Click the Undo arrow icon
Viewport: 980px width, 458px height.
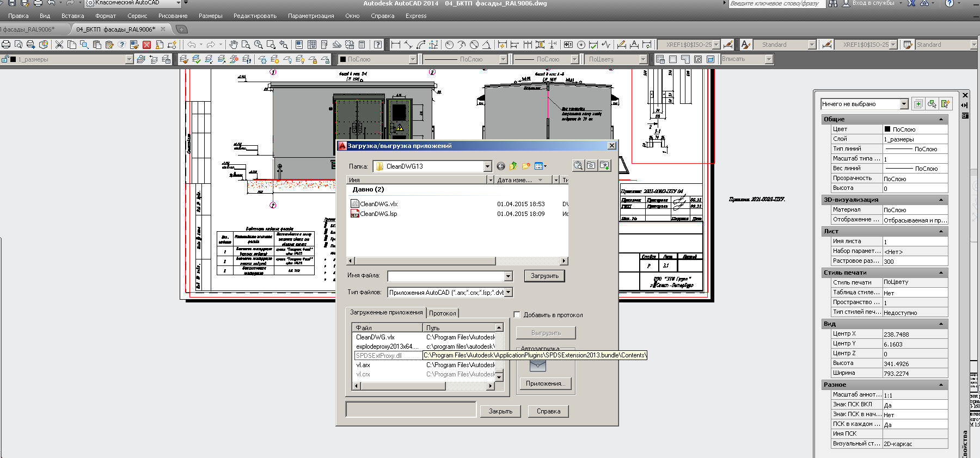point(192,45)
